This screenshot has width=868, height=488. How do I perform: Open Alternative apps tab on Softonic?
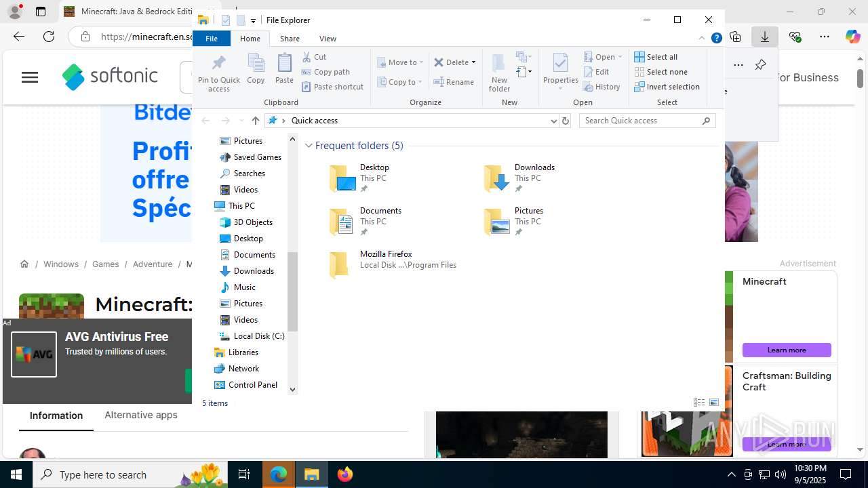pyautogui.click(x=141, y=415)
